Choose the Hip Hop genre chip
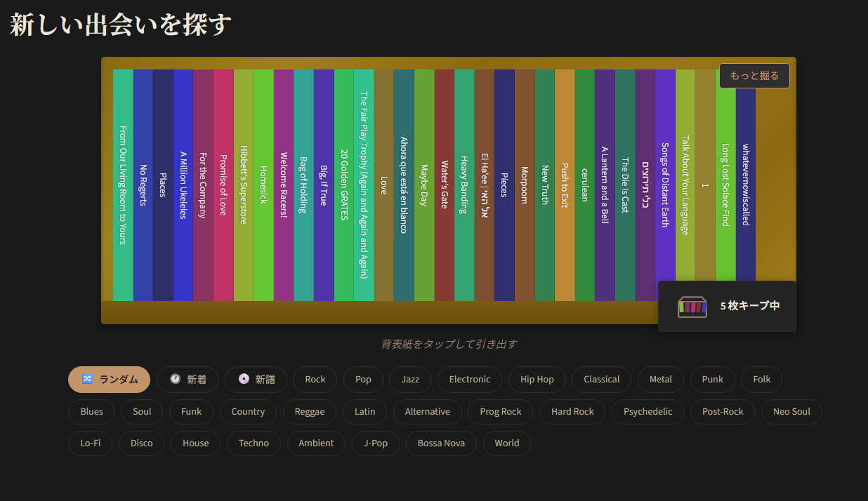 point(537,380)
